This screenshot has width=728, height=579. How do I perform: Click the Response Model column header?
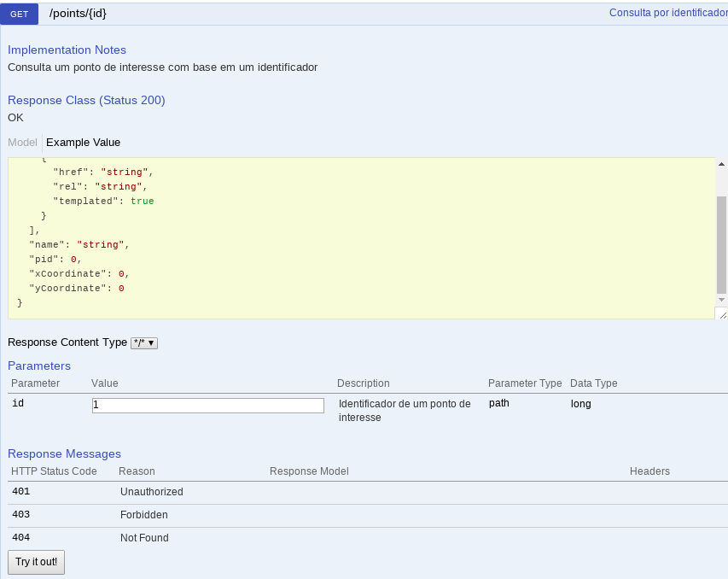pyautogui.click(x=309, y=471)
